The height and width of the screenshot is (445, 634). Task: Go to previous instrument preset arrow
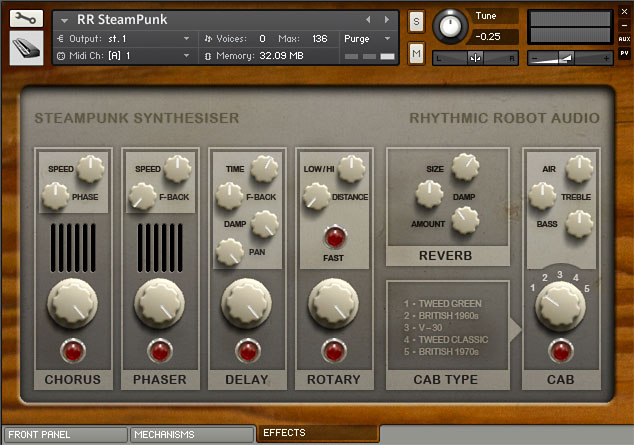(368, 19)
